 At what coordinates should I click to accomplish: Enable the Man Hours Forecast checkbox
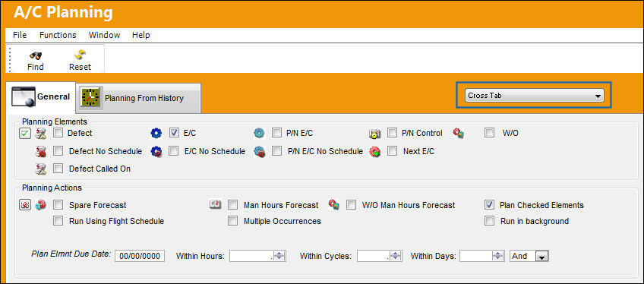click(x=233, y=205)
